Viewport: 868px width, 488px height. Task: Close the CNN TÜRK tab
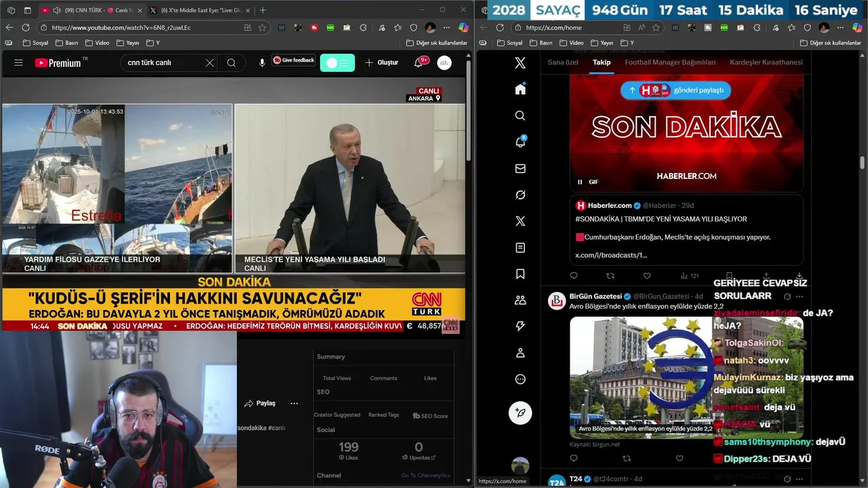[x=140, y=10]
